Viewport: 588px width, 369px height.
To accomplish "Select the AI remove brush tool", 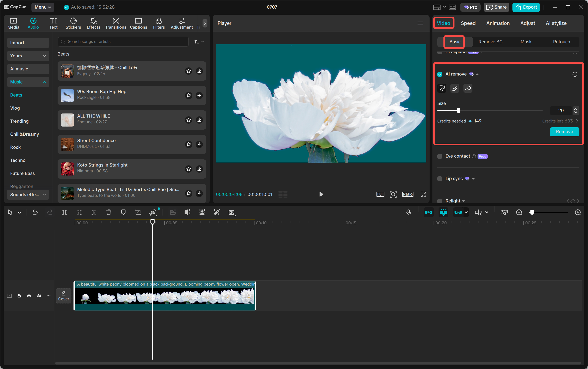I will tap(454, 88).
